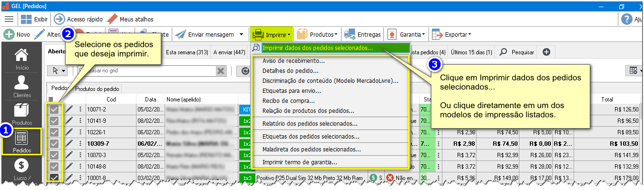The image size is (644, 190).
Task: Open Meus atalhos
Action: coord(130,19)
